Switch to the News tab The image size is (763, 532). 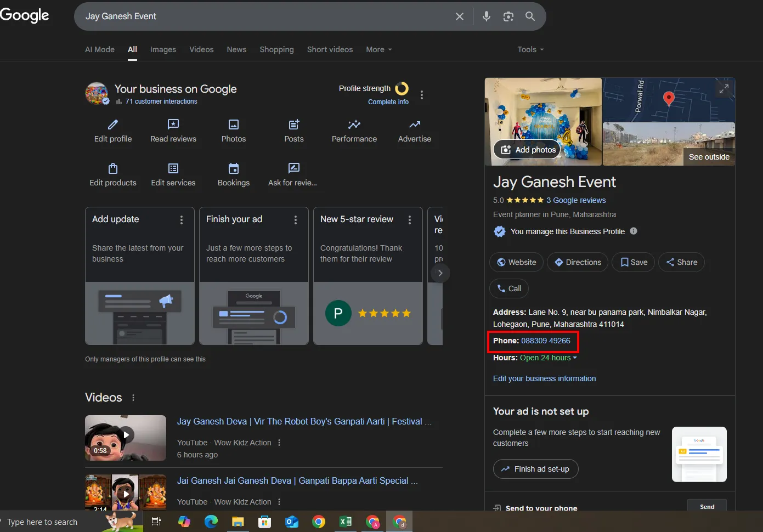pos(236,49)
